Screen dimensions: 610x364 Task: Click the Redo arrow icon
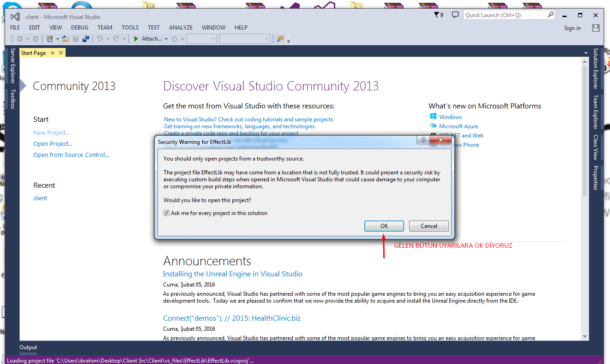tap(116, 39)
